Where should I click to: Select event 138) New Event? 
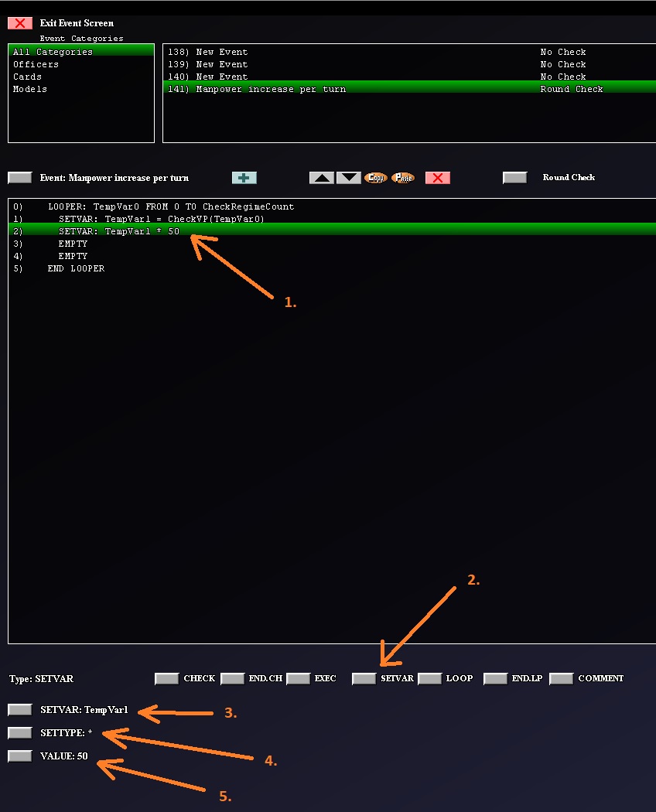pyautogui.click(x=409, y=52)
